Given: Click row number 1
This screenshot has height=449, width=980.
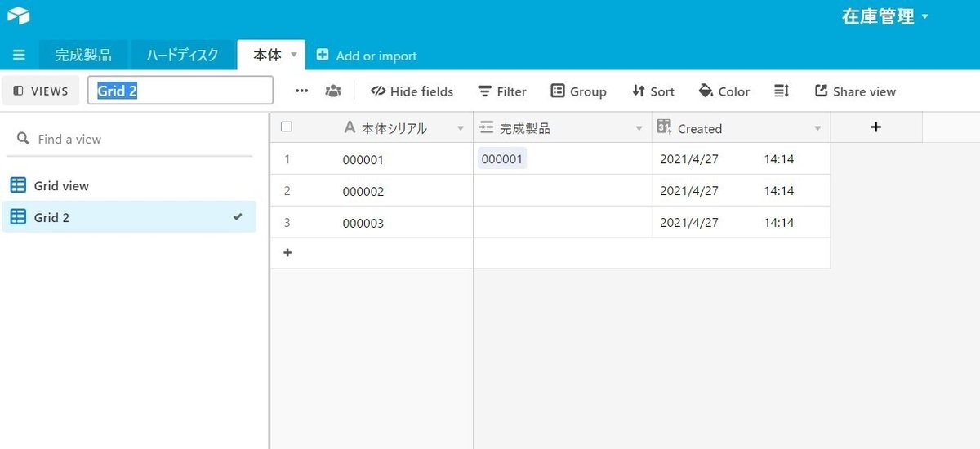Looking at the screenshot, I should (287, 159).
